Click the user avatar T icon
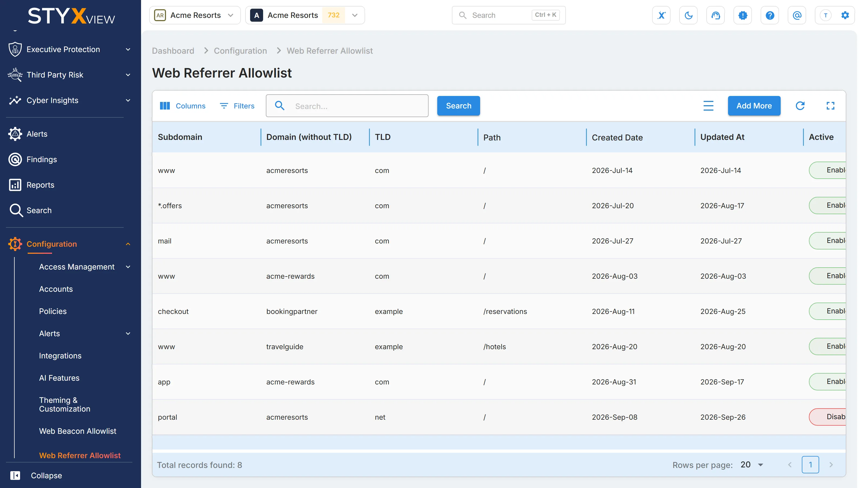Screen dimensions: 868x488 coord(825,15)
